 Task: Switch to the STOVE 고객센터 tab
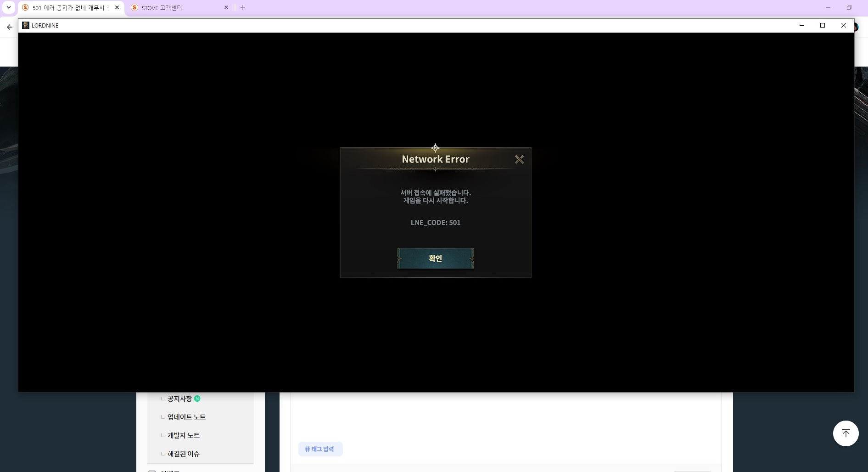coord(174,8)
